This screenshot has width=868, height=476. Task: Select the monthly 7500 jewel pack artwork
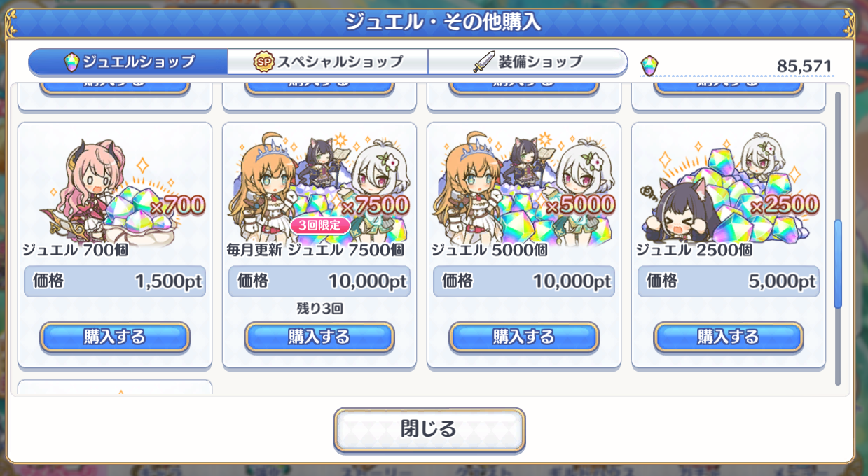[x=319, y=184]
